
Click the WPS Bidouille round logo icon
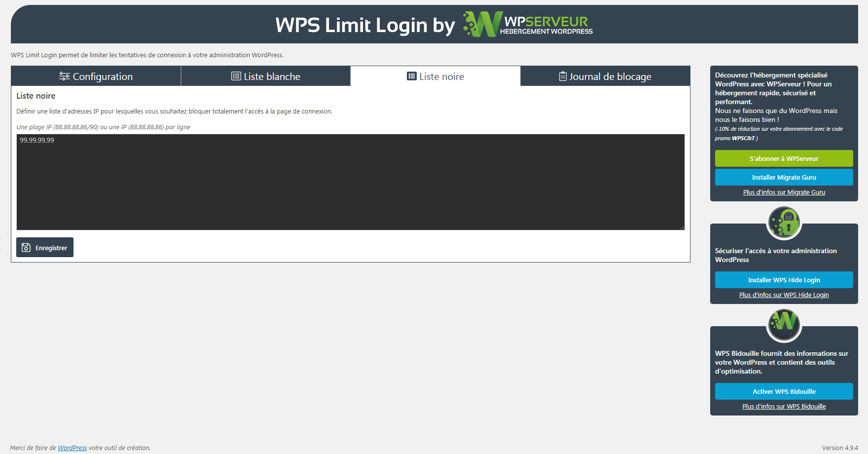point(784,325)
